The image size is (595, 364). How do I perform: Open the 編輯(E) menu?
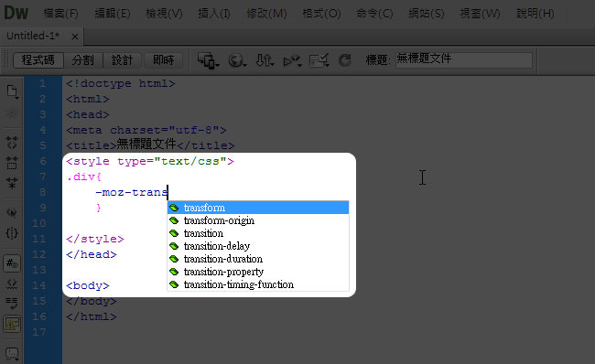point(113,14)
